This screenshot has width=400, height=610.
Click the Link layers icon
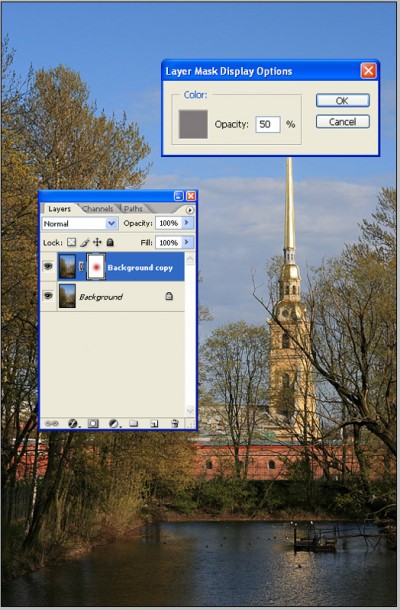[x=51, y=423]
